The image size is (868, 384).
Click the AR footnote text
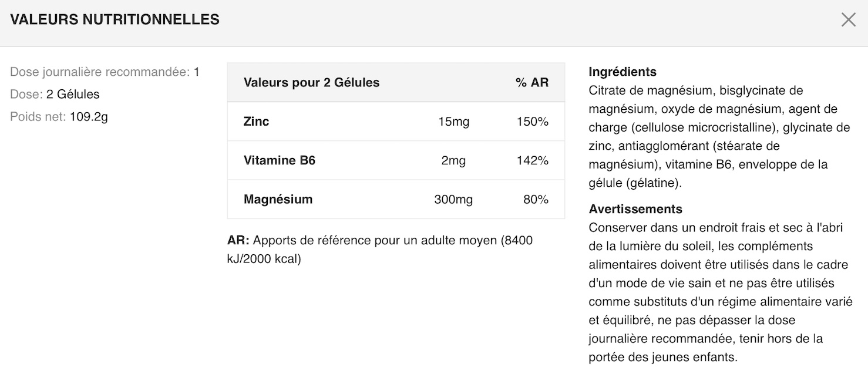pyautogui.click(x=380, y=250)
